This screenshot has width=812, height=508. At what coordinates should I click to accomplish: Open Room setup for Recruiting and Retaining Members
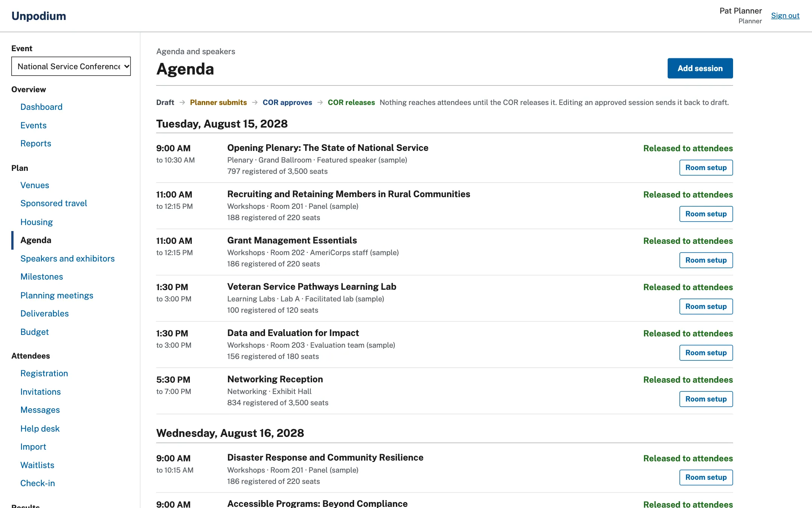point(706,214)
